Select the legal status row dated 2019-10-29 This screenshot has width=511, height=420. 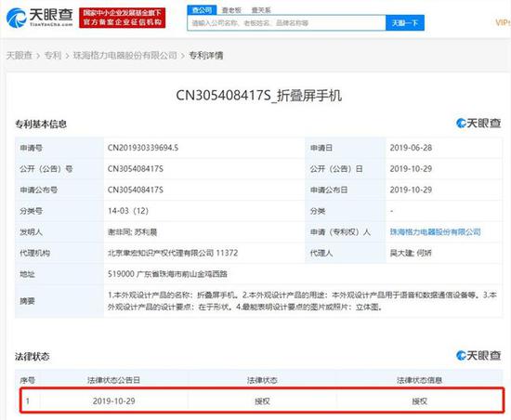[262, 400]
